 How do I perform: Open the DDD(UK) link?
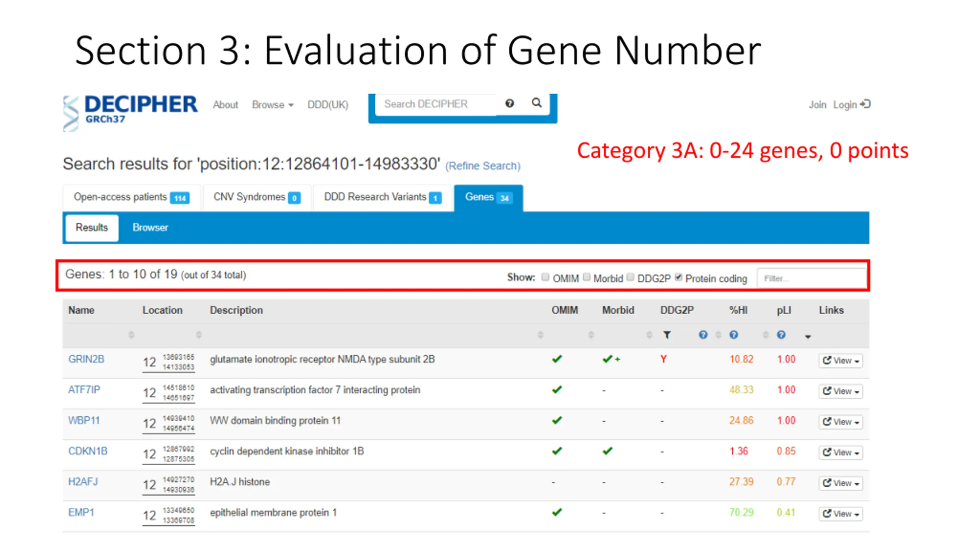[x=328, y=105]
